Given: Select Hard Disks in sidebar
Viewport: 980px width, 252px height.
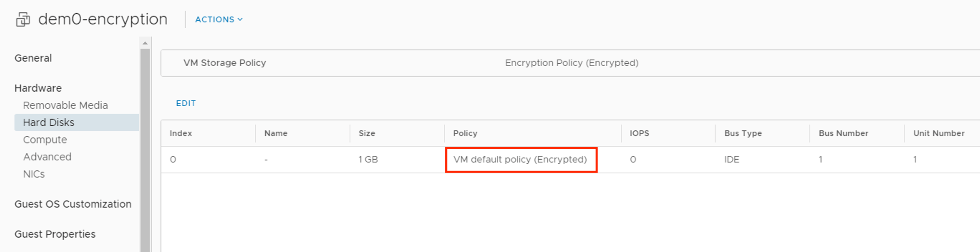Looking at the screenshot, I should coord(49,122).
